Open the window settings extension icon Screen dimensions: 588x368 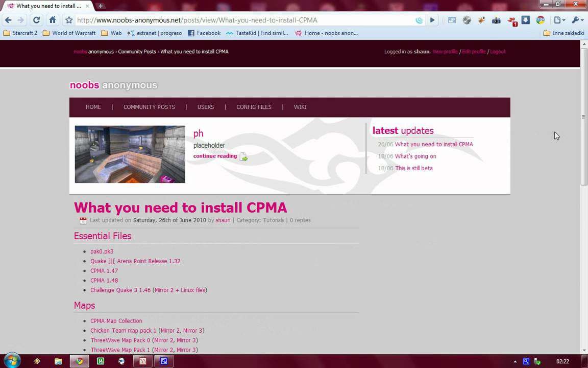pyautogui.click(x=452, y=20)
